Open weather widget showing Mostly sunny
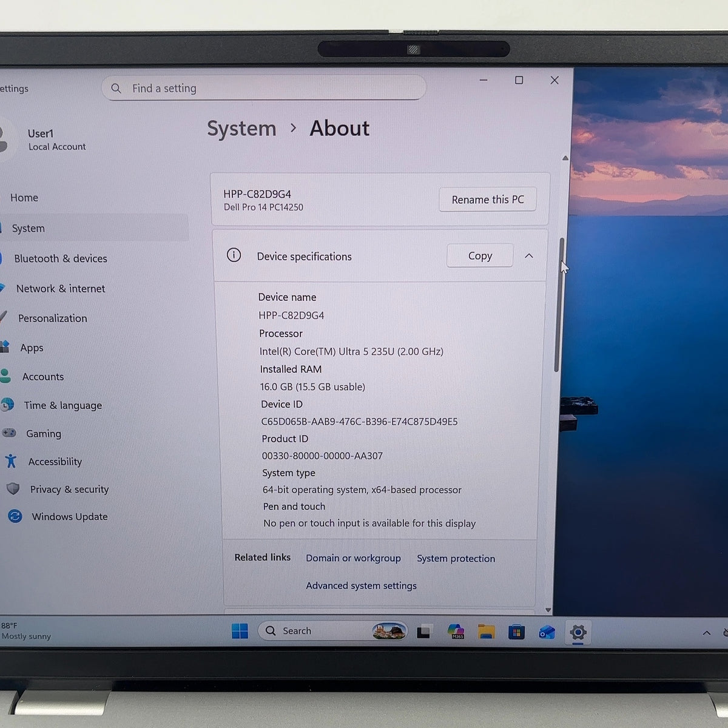 click(25, 631)
